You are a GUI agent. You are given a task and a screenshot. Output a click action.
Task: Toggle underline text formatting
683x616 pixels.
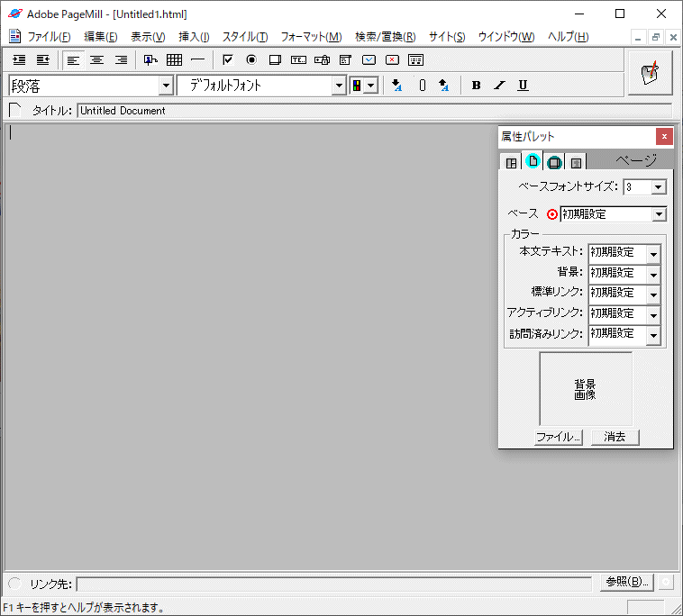click(x=523, y=86)
